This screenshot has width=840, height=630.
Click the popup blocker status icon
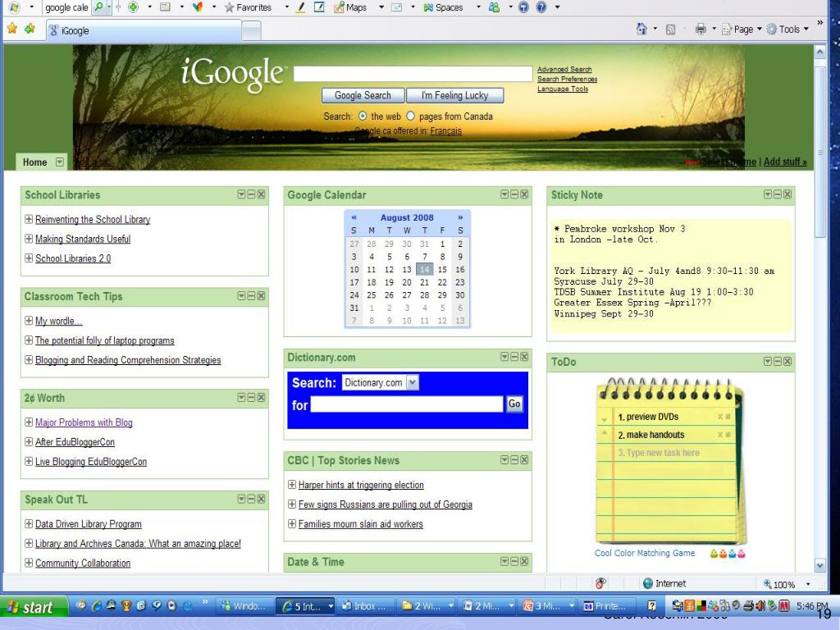click(600, 583)
